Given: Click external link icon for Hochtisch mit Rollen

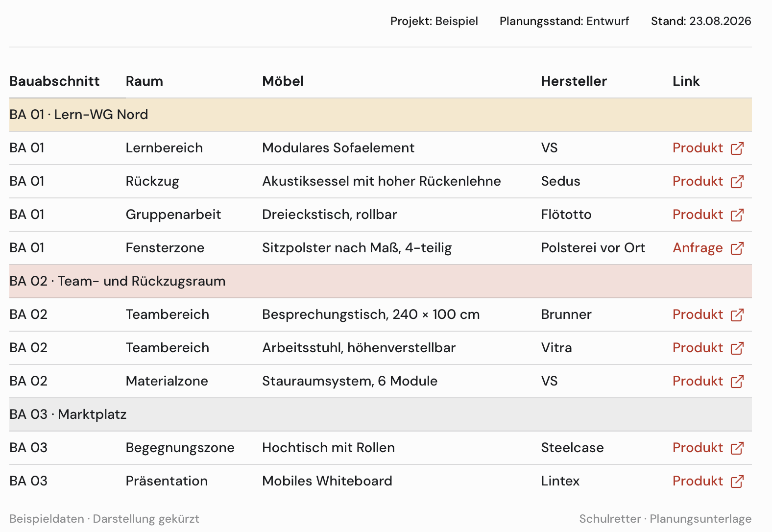Looking at the screenshot, I should tap(737, 448).
